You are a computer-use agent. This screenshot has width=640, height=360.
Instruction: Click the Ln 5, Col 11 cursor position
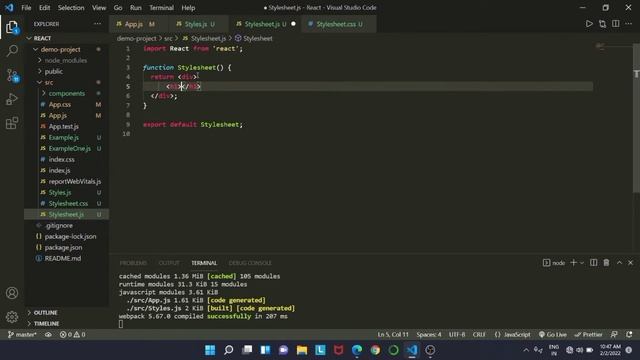(393, 335)
